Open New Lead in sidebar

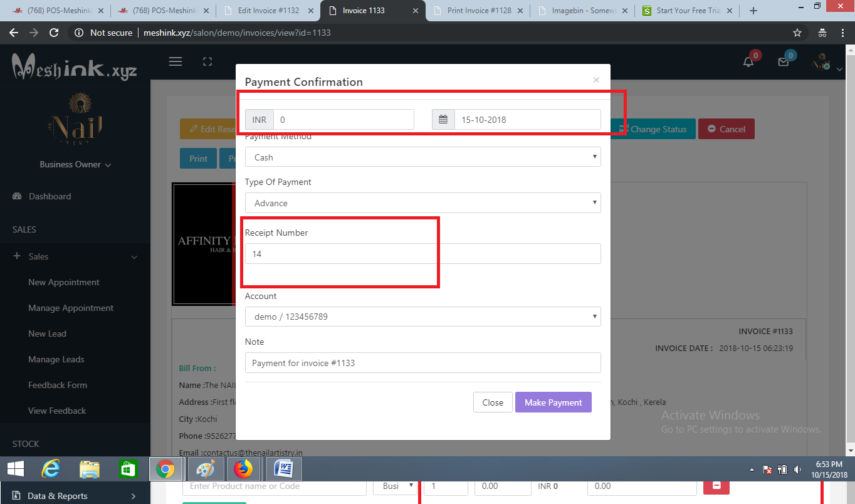[x=47, y=333]
